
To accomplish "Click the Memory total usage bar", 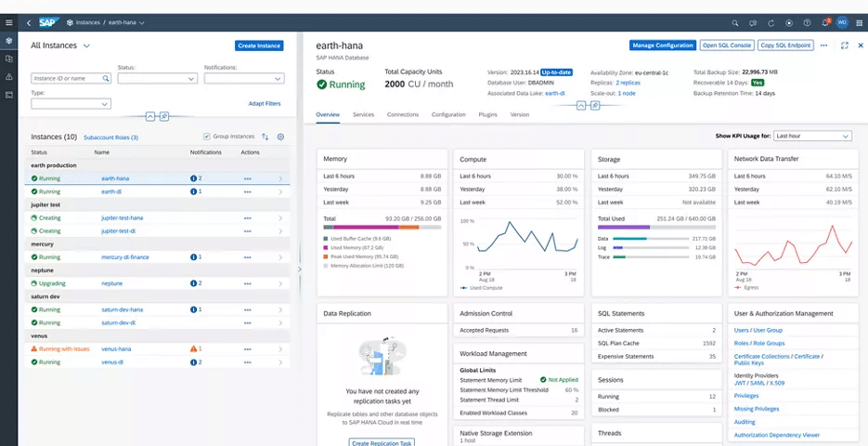I will 382,227.
